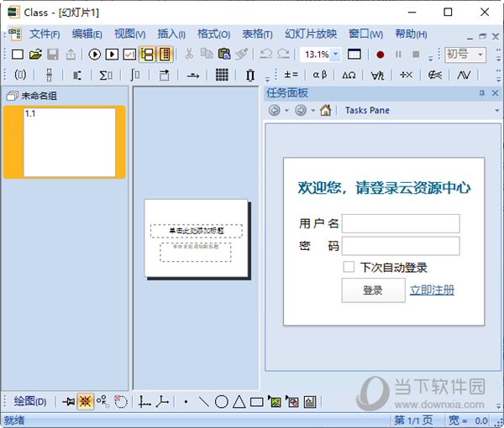The width and height of the screenshot is (504, 428).
Task: Enable the auto-login next time checkbox
Action: point(349,267)
